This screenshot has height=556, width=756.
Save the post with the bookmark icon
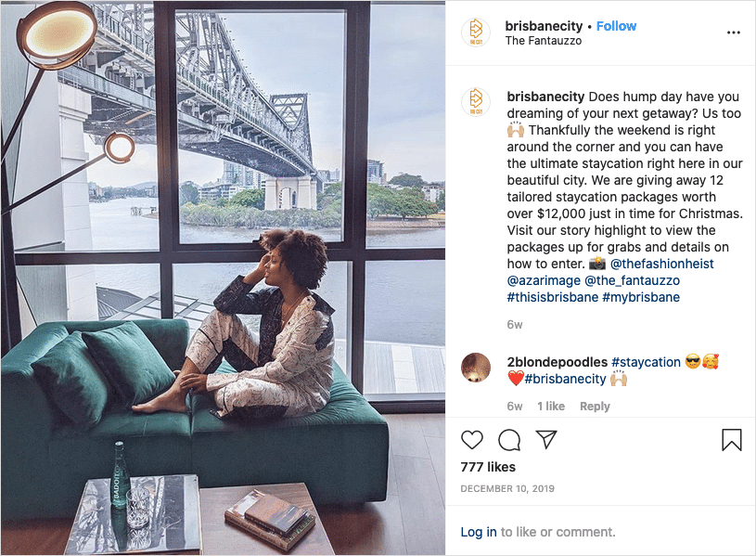732,439
